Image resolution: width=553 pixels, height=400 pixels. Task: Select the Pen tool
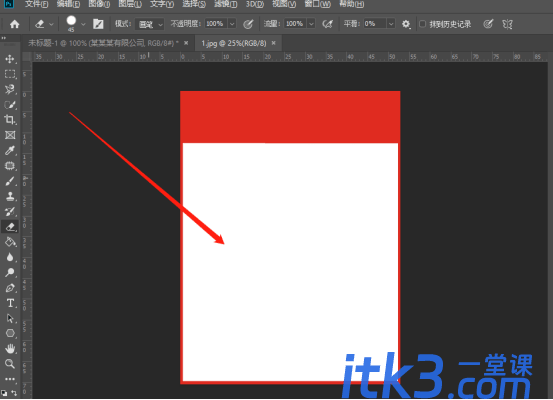tap(10, 288)
